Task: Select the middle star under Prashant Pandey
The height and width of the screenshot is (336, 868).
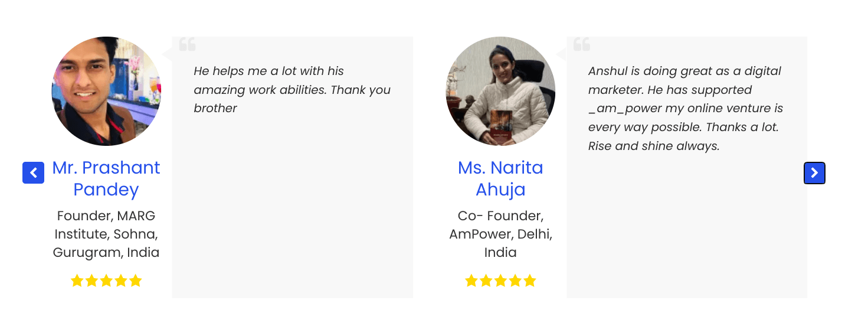Action: click(x=106, y=281)
